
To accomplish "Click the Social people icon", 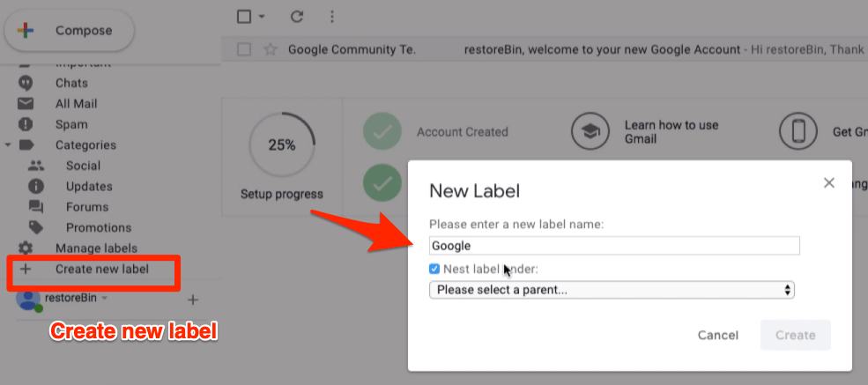I will (x=36, y=166).
